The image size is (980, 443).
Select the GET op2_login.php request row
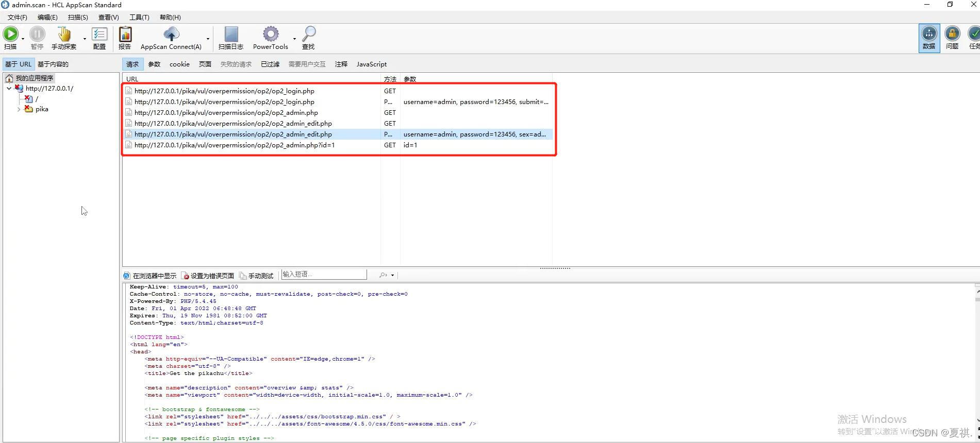338,91
